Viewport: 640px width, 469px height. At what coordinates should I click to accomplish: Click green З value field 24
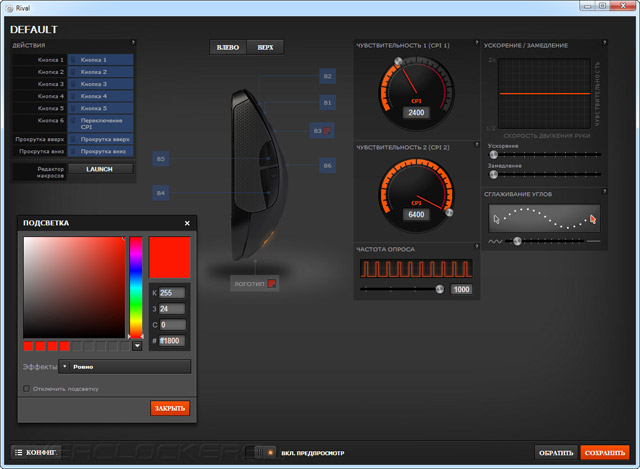pos(172,309)
